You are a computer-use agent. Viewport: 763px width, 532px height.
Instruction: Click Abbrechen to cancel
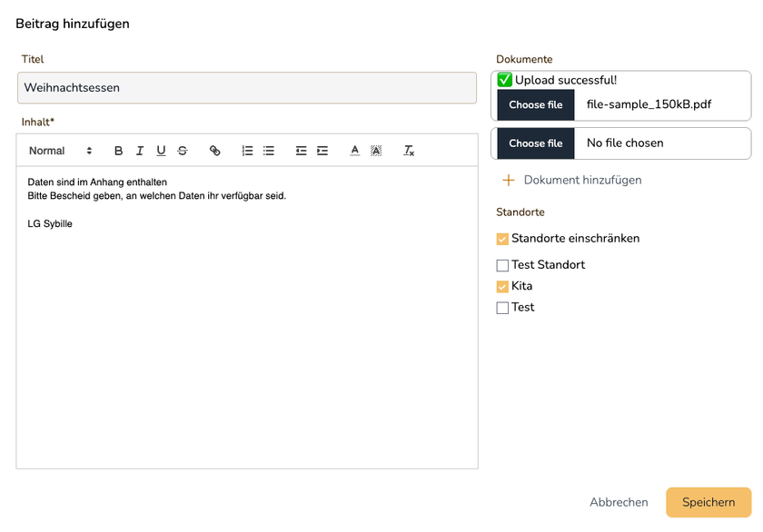pyautogui.click(x=619, y=502)
